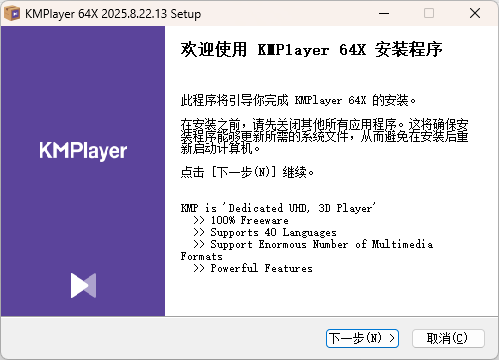The height and width of the screenshot is (360, 499).
Task: Click paragraph starting 在安装之前，请先关闭其他所有应用程序
Action: point(324,136)
